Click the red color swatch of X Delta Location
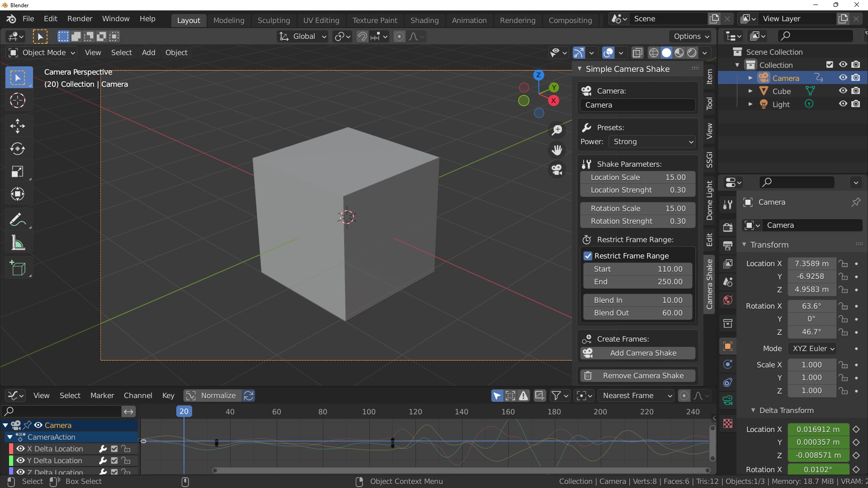 [x=11, y=449]
